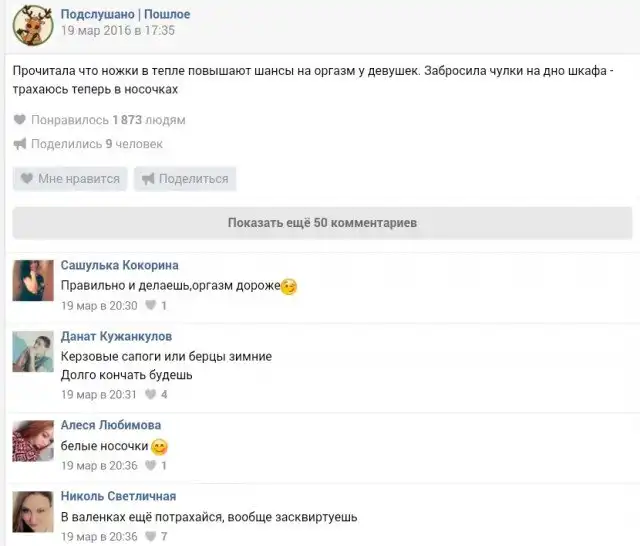Click the heart icon beside Понравилось 1 873 людям
The height and width of the screenshot is (546, 640).
coord(20,120)
